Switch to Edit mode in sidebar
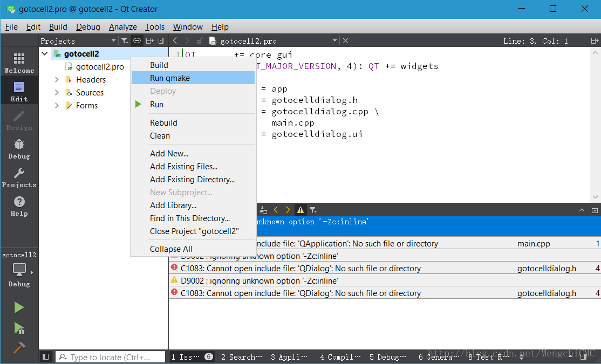This screenshot has height=364, width=601. click(19, 91)
